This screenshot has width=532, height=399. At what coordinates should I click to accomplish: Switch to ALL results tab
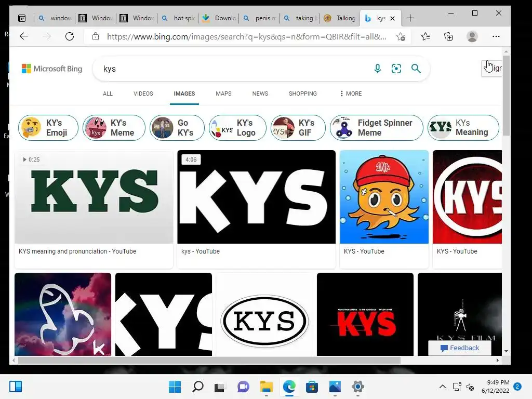(x=108, y=94)
